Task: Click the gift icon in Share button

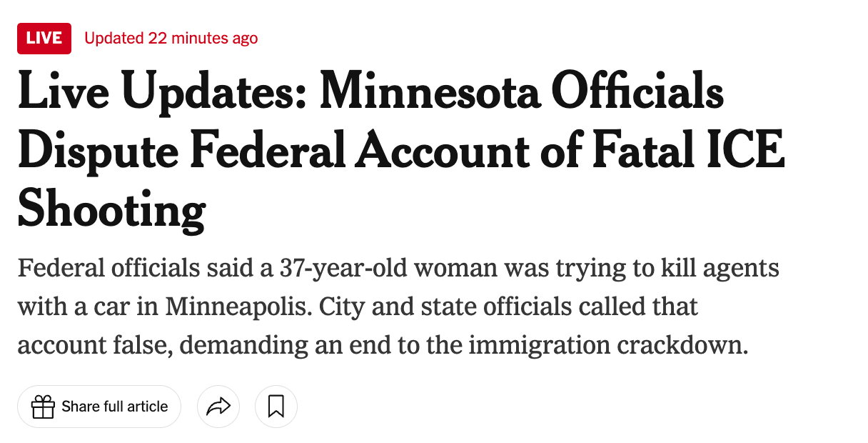Action: coord(43,407)
